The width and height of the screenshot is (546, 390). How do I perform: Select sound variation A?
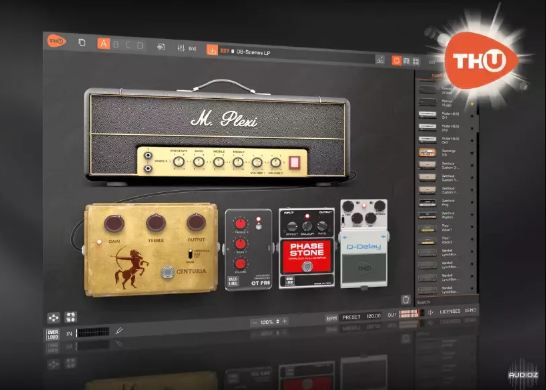tap(103, 44)
